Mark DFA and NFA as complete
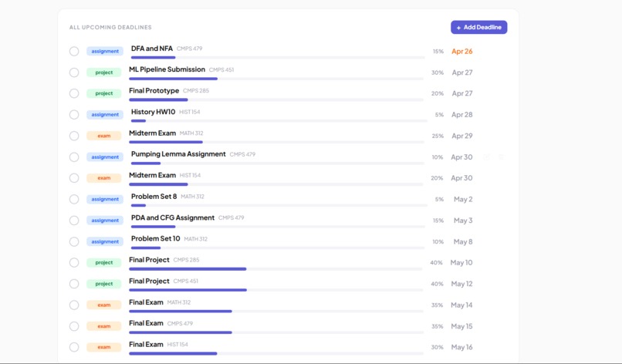The image size is (622, 364). [74, 51]
